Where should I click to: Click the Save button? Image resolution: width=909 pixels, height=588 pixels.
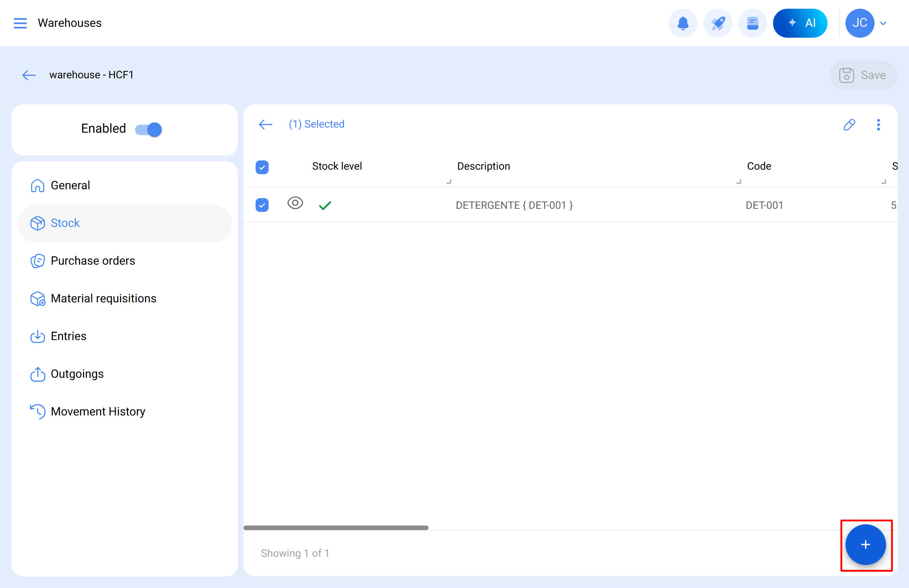pos(862,75)
